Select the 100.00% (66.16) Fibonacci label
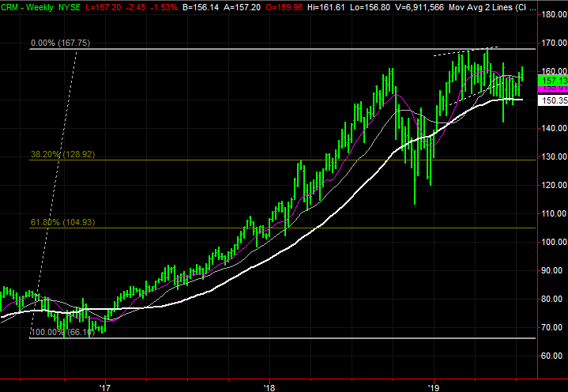 [x=63, y=332]
